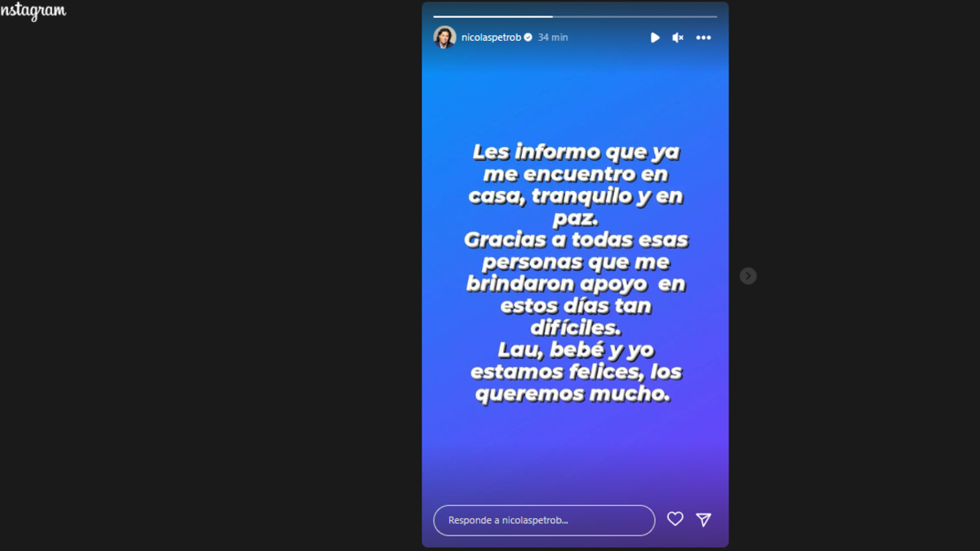Screen dimensions: 980x551
Task: Click the unfilled part of story progress bar
Action: click(x=635, y=16)
